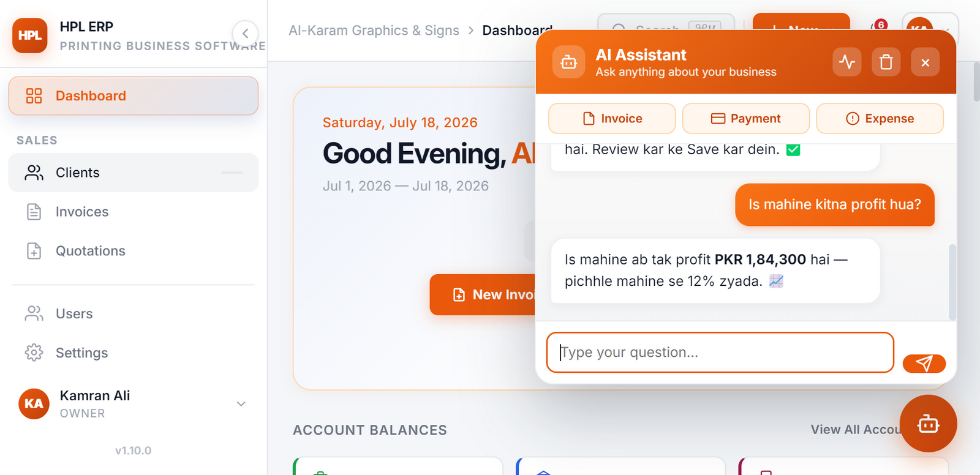Click the robot icon in AI Assistant header

568,62
